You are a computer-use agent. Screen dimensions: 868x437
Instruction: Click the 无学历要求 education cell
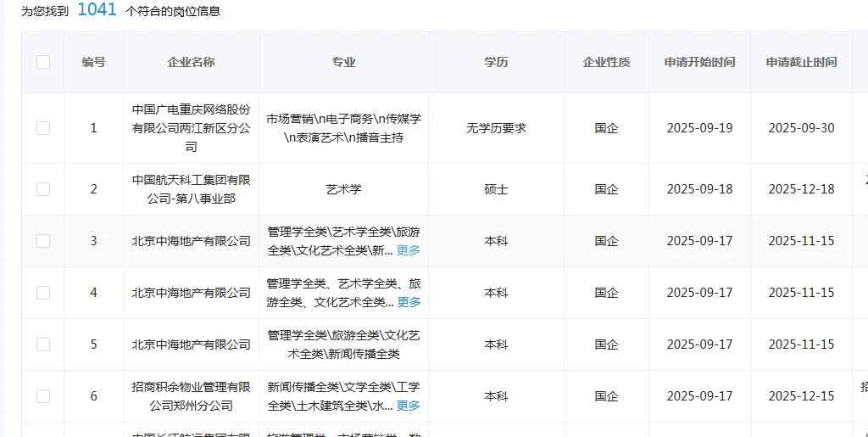[x=496, y=128]
